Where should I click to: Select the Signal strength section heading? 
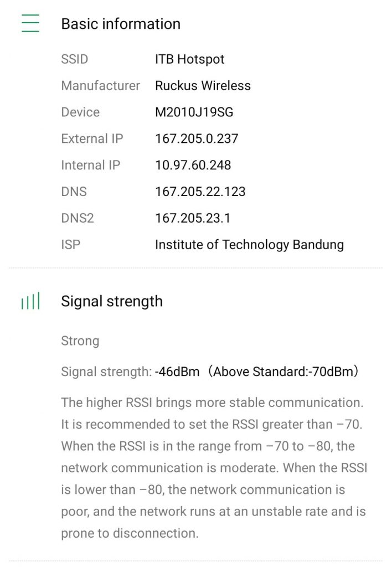[x=112, y=302]
